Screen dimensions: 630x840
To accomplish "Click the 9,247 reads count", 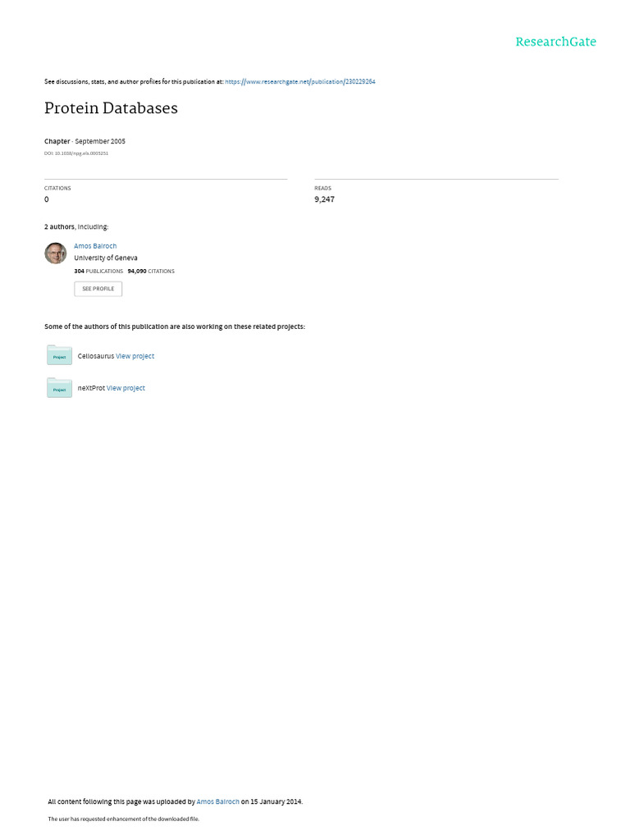I will (x=324, y=199).
